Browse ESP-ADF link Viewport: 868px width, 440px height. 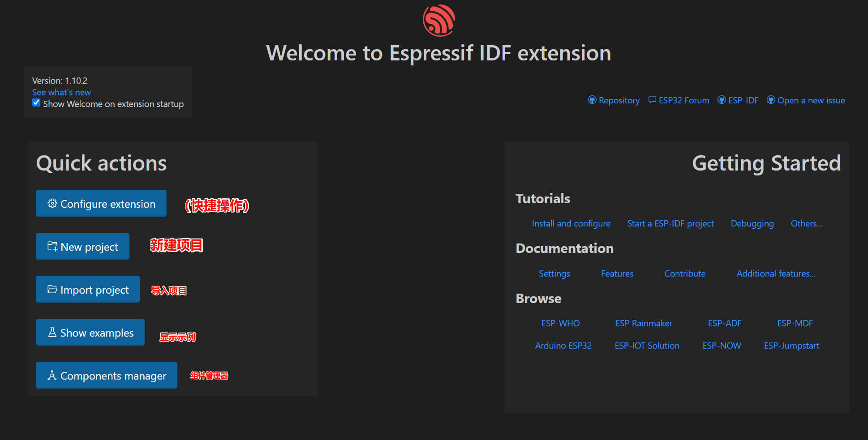point(725,323)
